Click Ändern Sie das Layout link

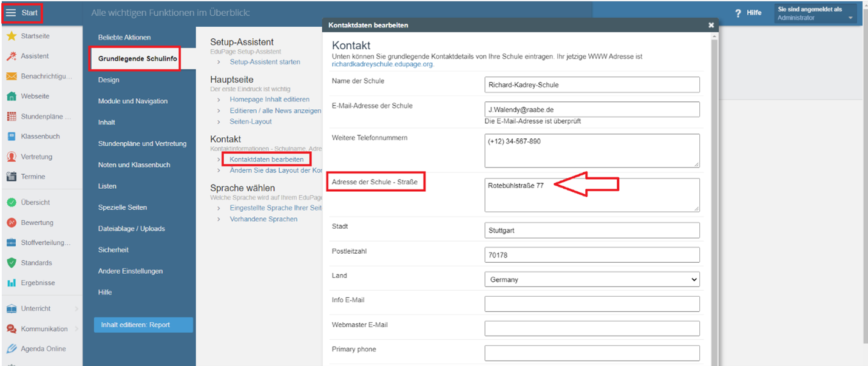click(276, 171)
